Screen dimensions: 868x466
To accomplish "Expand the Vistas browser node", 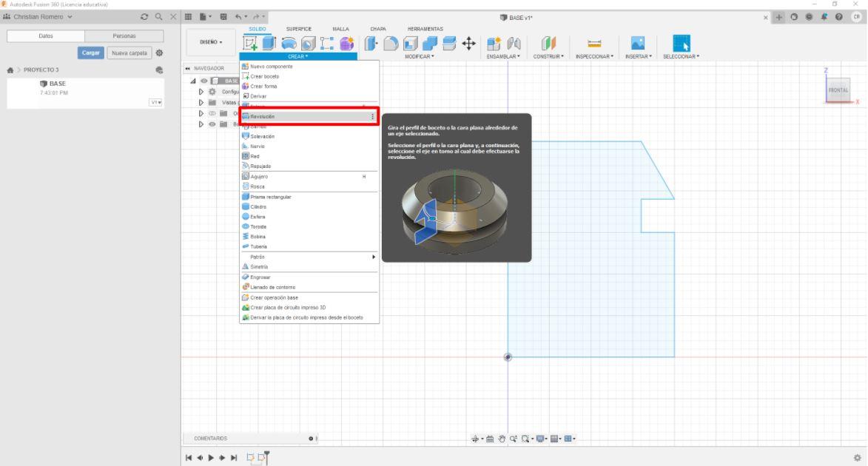I will 201,102.
